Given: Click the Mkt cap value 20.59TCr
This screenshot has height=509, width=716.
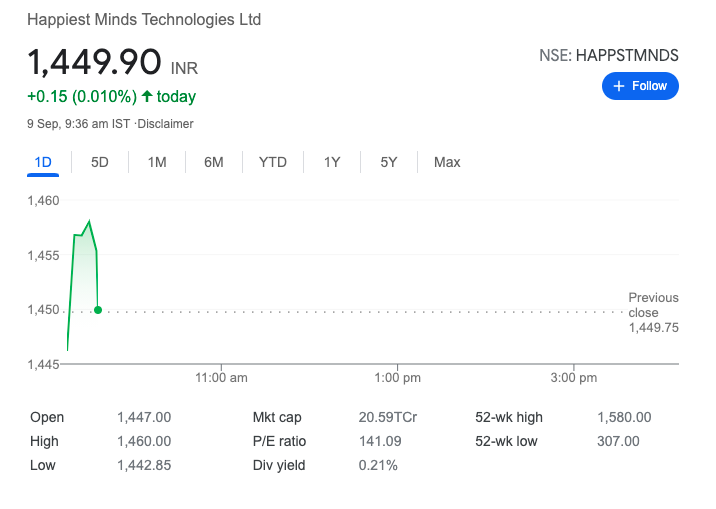Looking at the screenshot, I should pyautogui.click(x=388, y=417).
